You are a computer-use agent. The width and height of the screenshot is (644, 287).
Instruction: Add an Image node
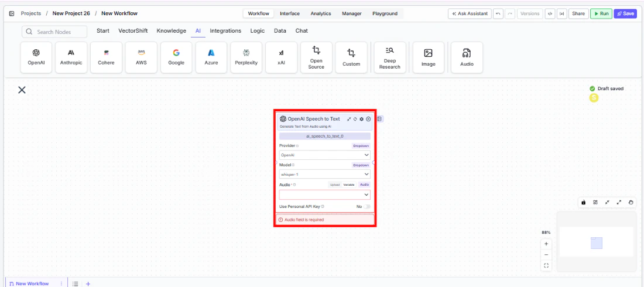coord(429,57)
